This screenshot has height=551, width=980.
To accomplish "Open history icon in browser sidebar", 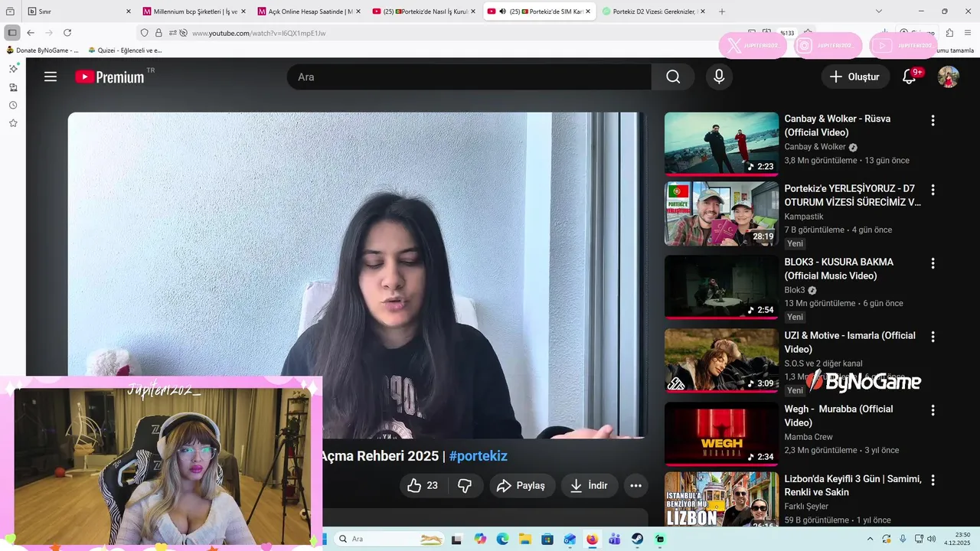I will (13, 105).
